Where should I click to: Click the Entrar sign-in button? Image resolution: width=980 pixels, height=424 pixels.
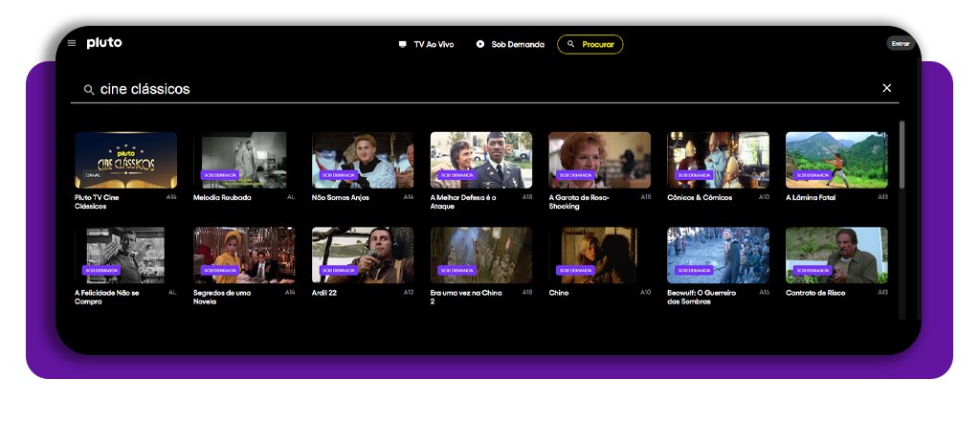(x=901, y=44)
